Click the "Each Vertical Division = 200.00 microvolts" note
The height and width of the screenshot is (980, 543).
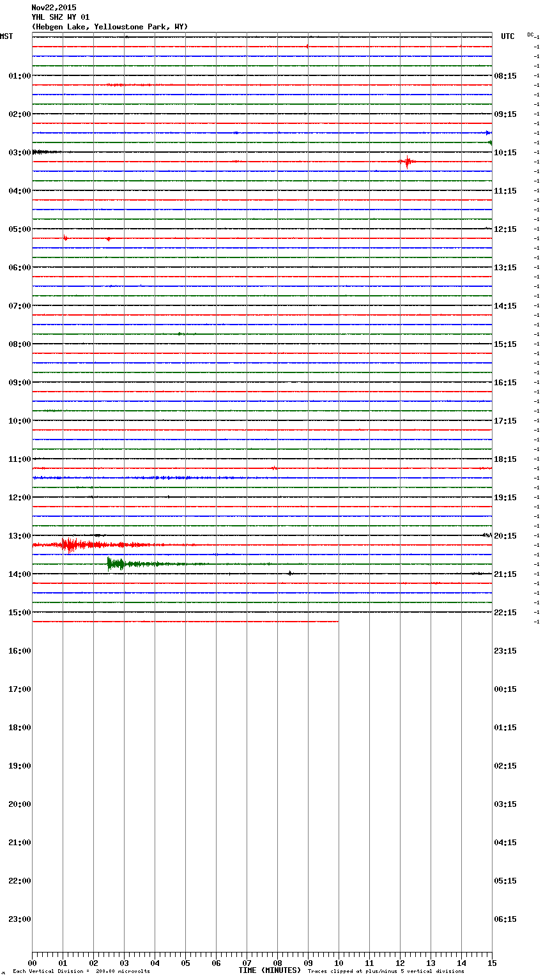[x=81, y=972]
